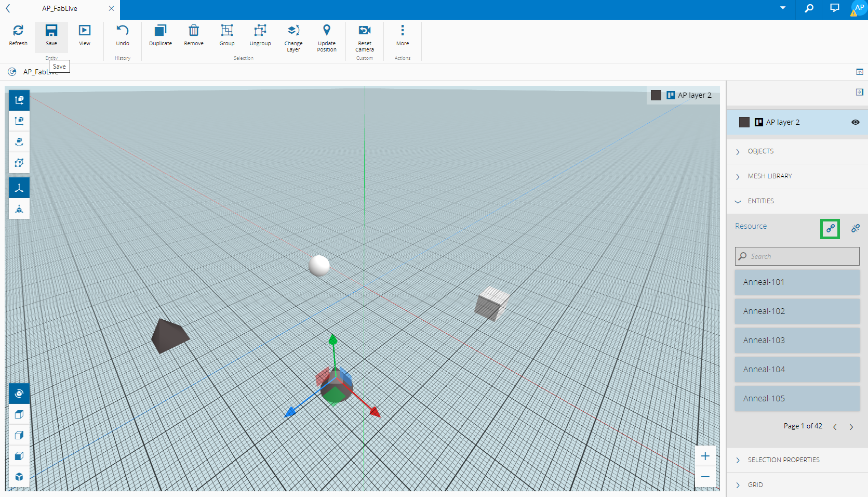Select the AP_FabLive tab
Screen dimensions: 868x497
pos(60,9)
